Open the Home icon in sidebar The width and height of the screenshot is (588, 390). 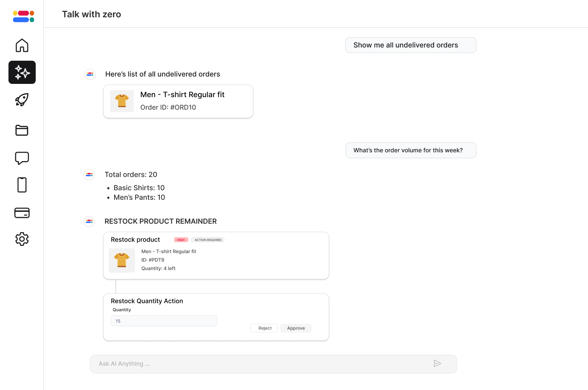22,45
